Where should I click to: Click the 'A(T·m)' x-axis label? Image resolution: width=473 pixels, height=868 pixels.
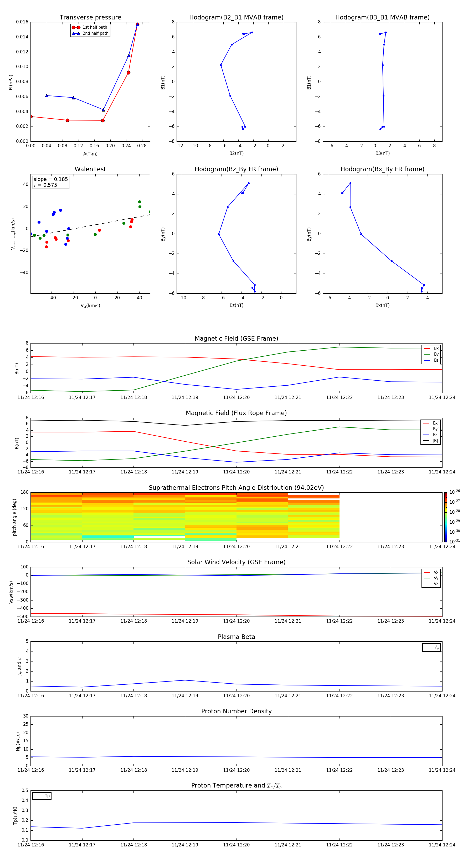click(90, 154)
